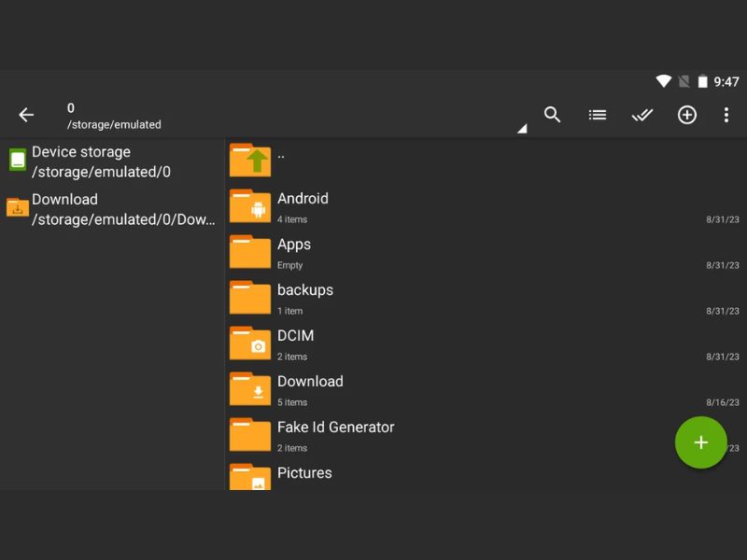This screenshot has height=560, width=747.
Task: Tap the 9:47 clock in status bar
Action: point(726,82)
